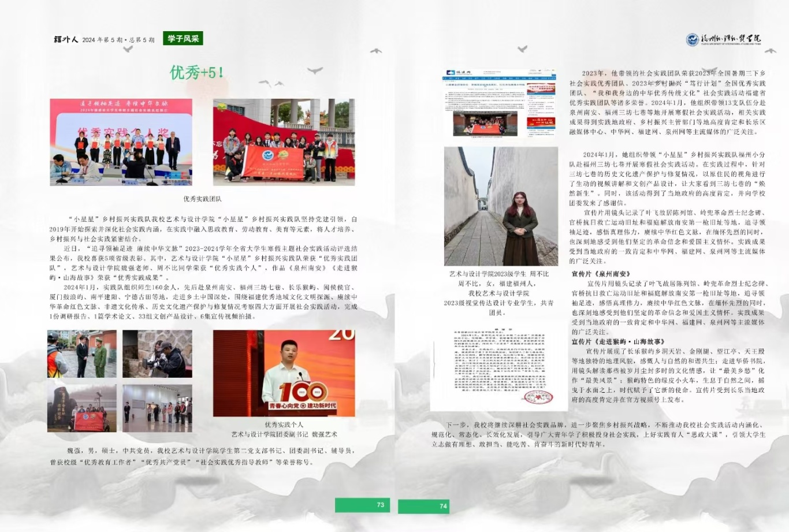Open the interview photo with green-uniformed veteran
This screenshot has height=532, width=789.
(82, 354)
